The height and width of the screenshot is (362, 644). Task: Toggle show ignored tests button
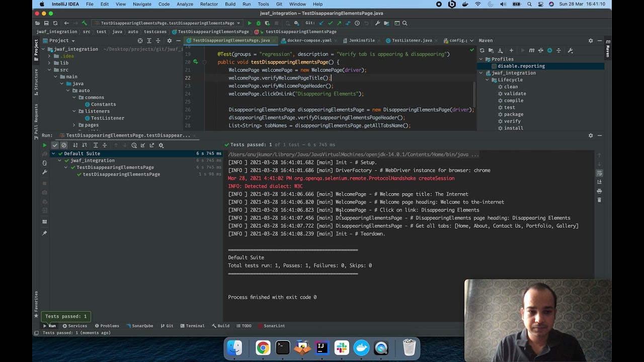click(64, 145)
